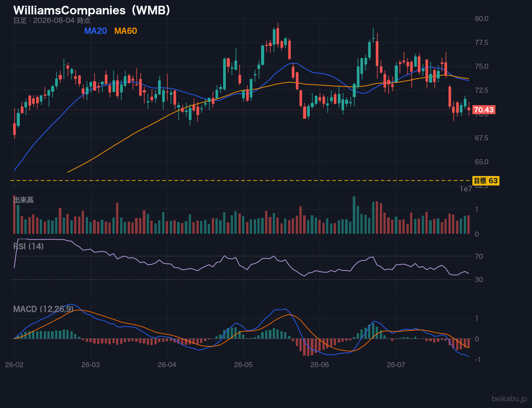The height and width of the screenshot is (408, 532).
Task: Click the current price tag 70.43
Action: (484, 110)
